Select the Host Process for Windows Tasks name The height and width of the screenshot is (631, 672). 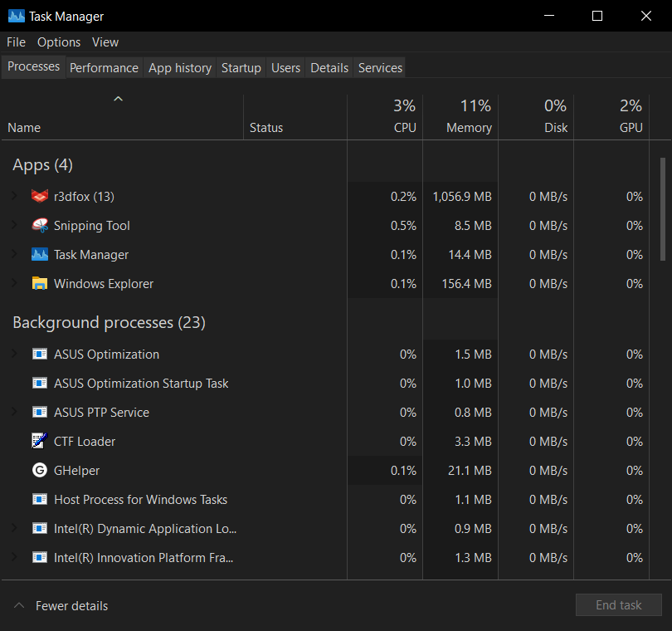tap(140, 499)
